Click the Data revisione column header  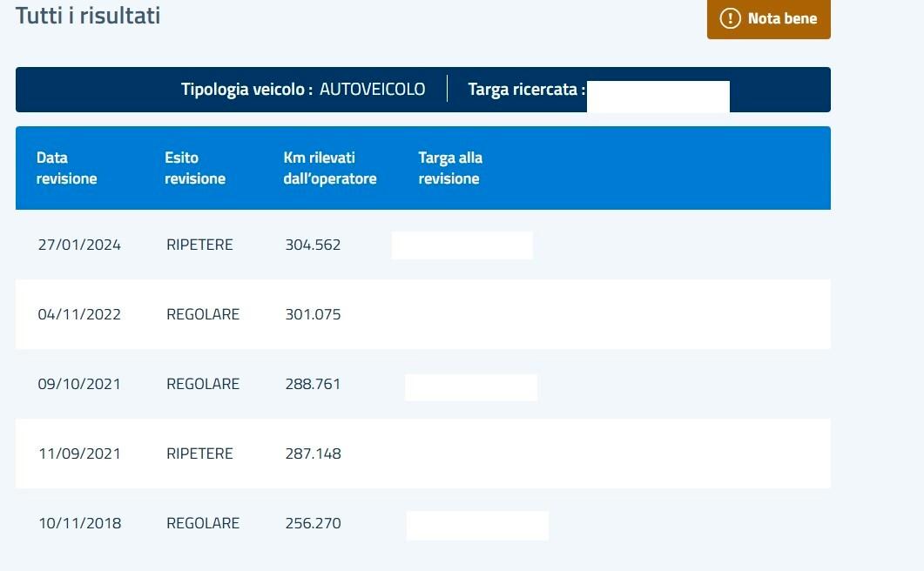66,168
